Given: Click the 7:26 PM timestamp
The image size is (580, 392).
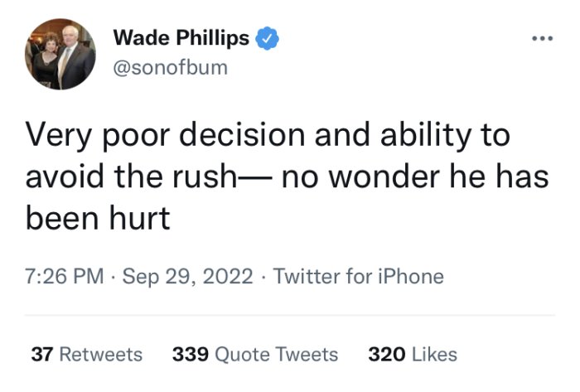Looking at the screenshot, I should coord(65,276).
